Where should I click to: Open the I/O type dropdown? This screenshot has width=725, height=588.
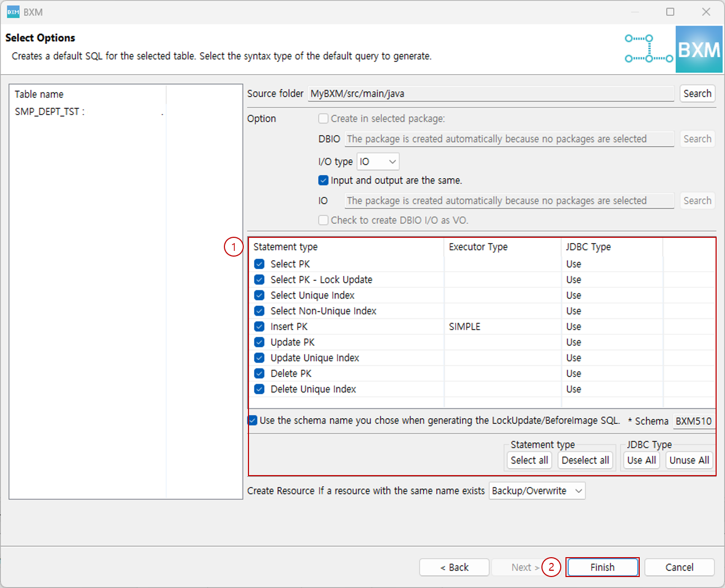(x=377, y=161)
